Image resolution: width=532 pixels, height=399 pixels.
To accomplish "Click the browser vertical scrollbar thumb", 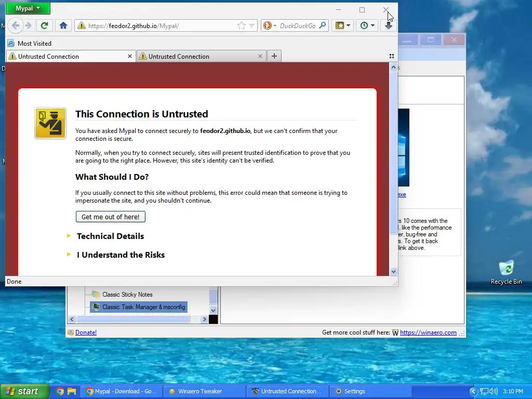I will 393,153.
